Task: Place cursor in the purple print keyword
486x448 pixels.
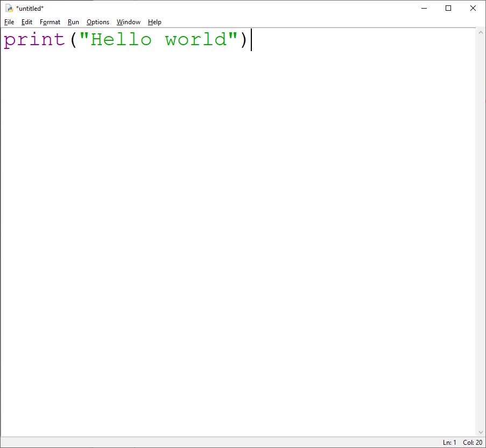Action: (x=34, y=40)
